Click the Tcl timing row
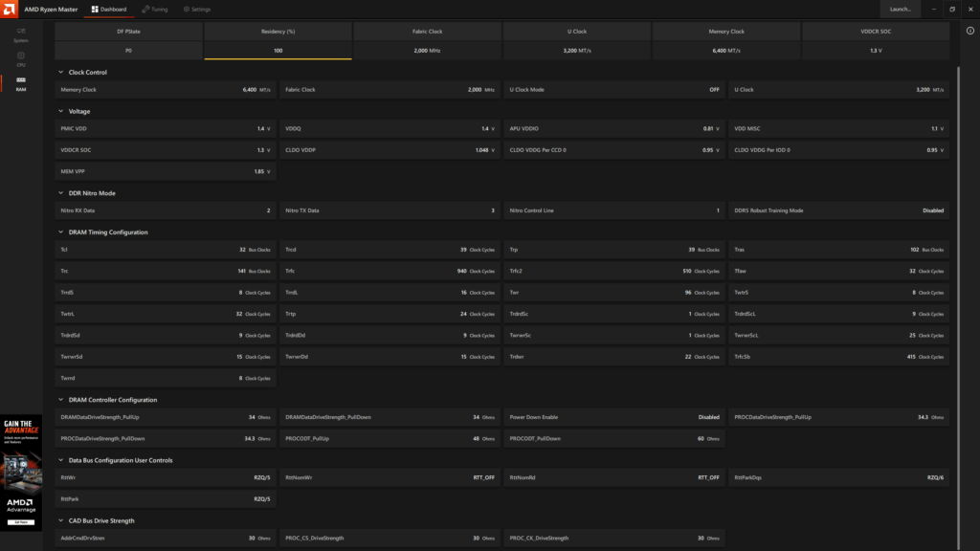The width and height of the screenshot is (980, 551). click(165, 250)
